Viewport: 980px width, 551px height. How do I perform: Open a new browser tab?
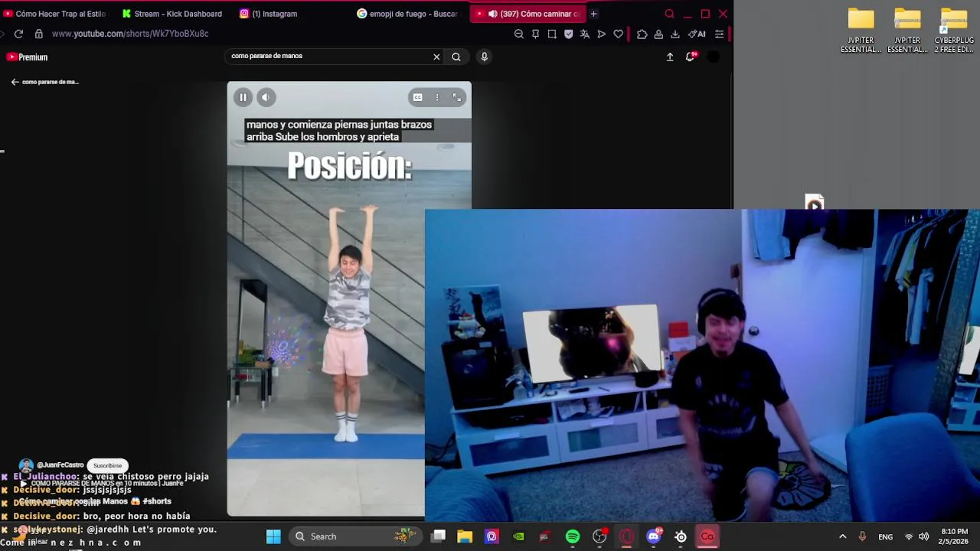pos(593,14)
